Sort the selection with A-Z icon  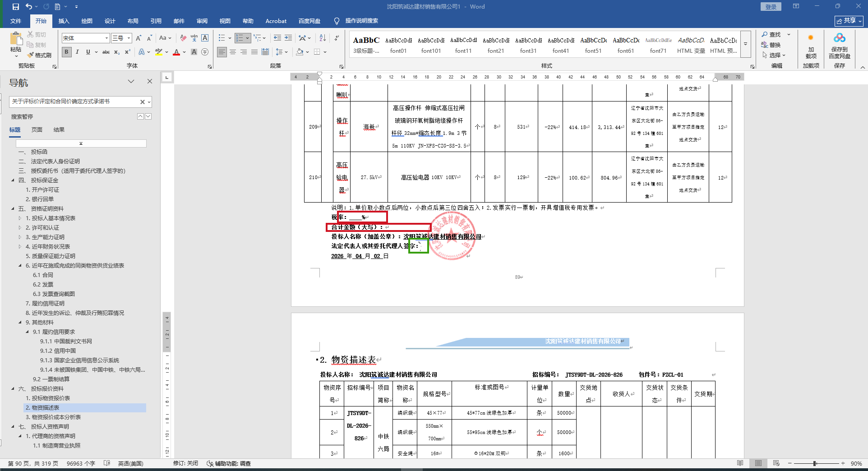tap(323, 38)
